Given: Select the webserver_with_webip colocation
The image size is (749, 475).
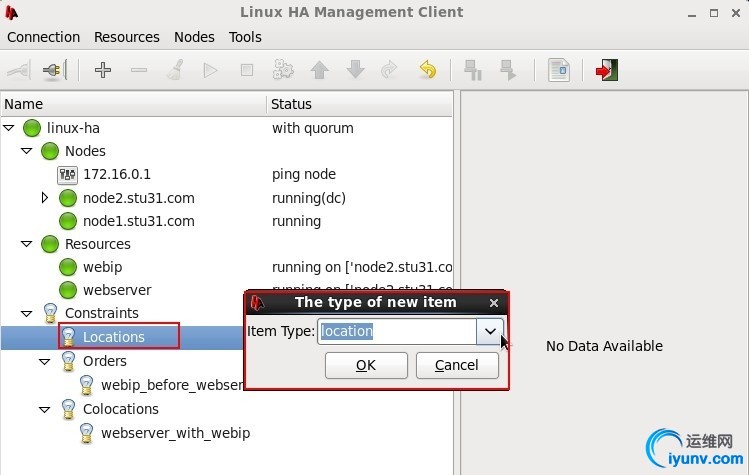Looking at the screenshot, I should click(x=175, y=433).
